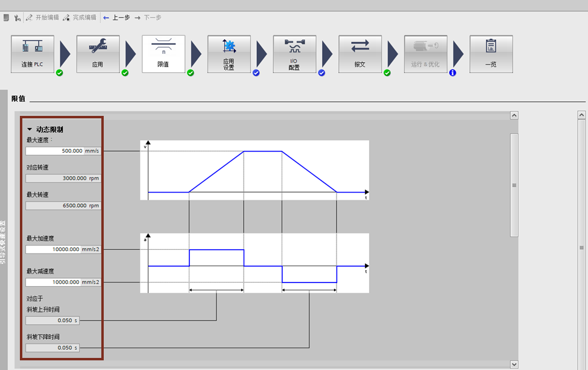Screen dimensions: 588x370
Task: Open the 运行 & 优化 step
Action: tap(425, 54)
